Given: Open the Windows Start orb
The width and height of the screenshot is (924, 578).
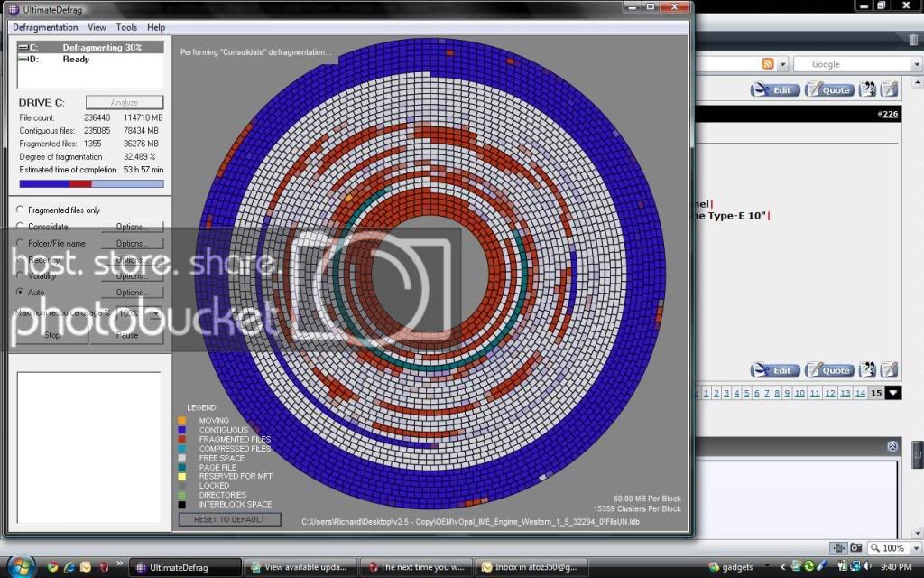Looking at the screenshot, I should point(22,566).
